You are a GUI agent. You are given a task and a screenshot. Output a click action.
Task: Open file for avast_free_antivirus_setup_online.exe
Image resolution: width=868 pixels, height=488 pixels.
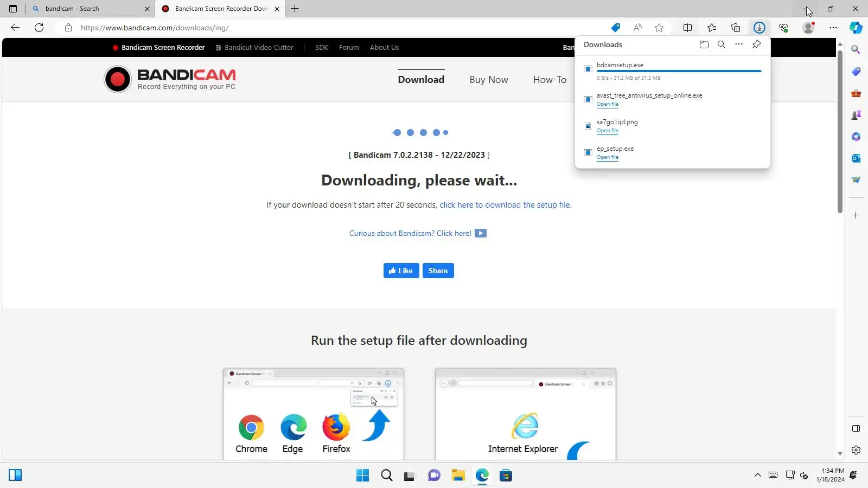click(607, 104)
